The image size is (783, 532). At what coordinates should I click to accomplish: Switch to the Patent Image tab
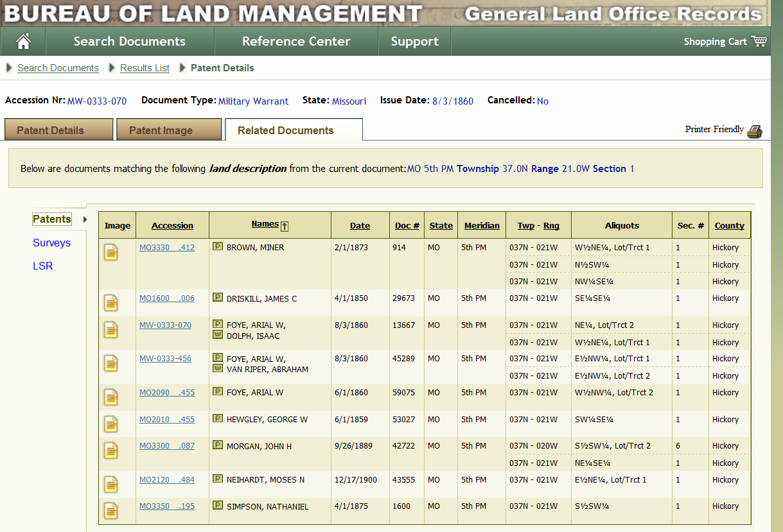coord(169,130)
